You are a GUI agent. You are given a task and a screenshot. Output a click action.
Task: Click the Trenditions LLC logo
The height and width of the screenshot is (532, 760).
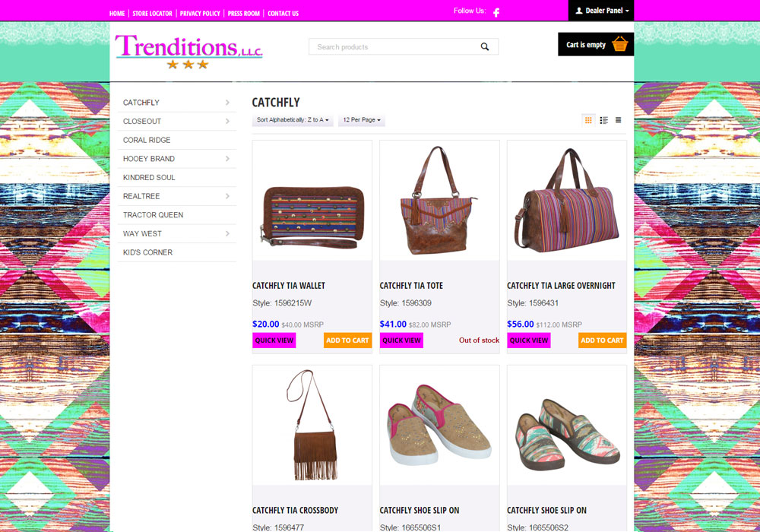[x=188, y=51]
